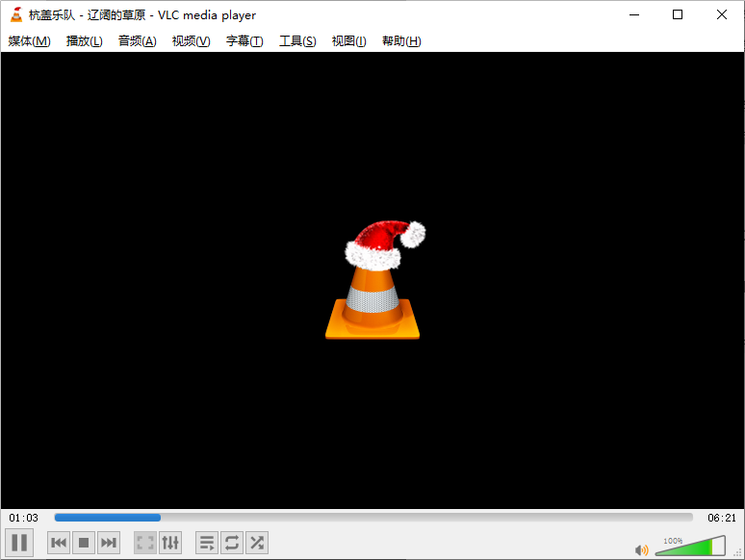Adjust the volume slider at 100%
Screen dimensions: 745x560
(690, 547)
